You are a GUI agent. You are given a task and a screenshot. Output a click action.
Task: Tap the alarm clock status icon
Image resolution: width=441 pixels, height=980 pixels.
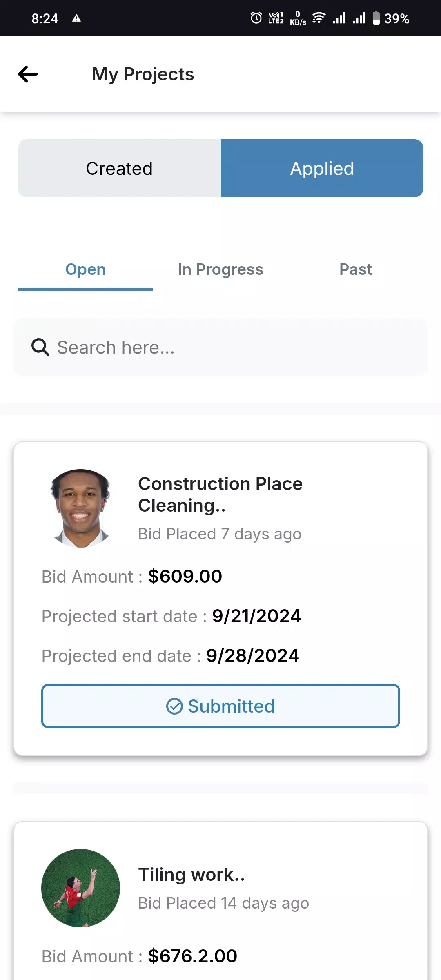pos(256,18)
